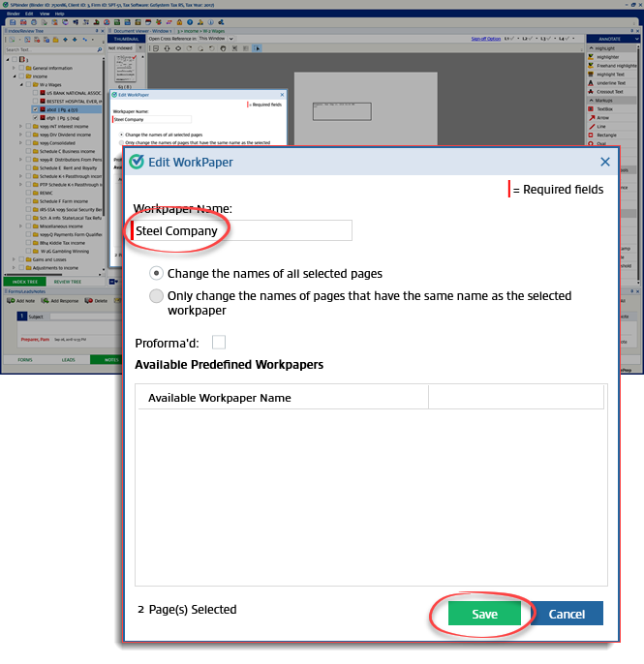This screenshot has height=664, width=644.
Task: Click the Workpaper Name field containing Steel Company
Action: point(241,230)
